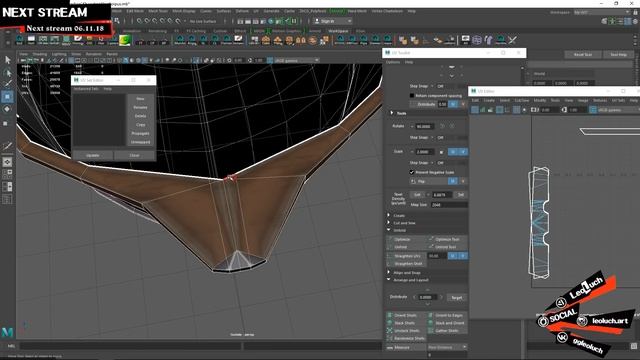
Task: Click the Flip icon in UV Toolkit
Action: click(413, 181)
